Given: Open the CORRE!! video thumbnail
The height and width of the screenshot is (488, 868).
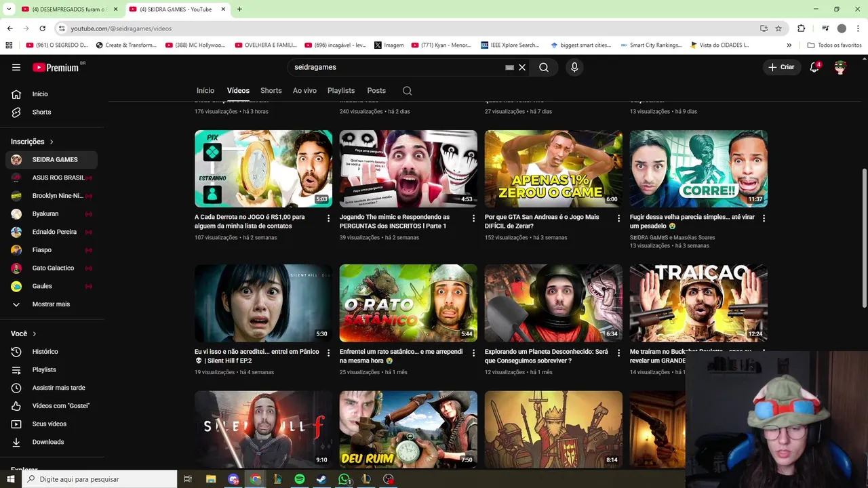Looking at the screenshot, I should (698, 169).
